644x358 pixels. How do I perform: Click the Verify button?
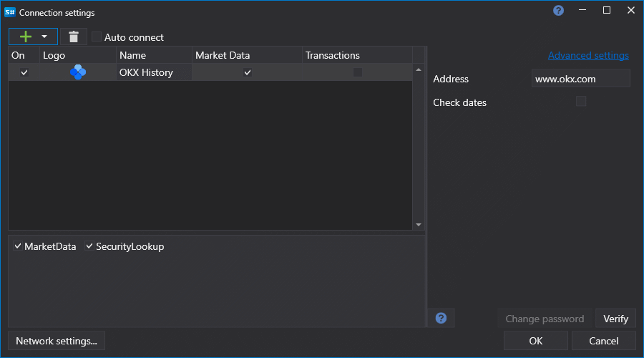click(x=615, y=319)
